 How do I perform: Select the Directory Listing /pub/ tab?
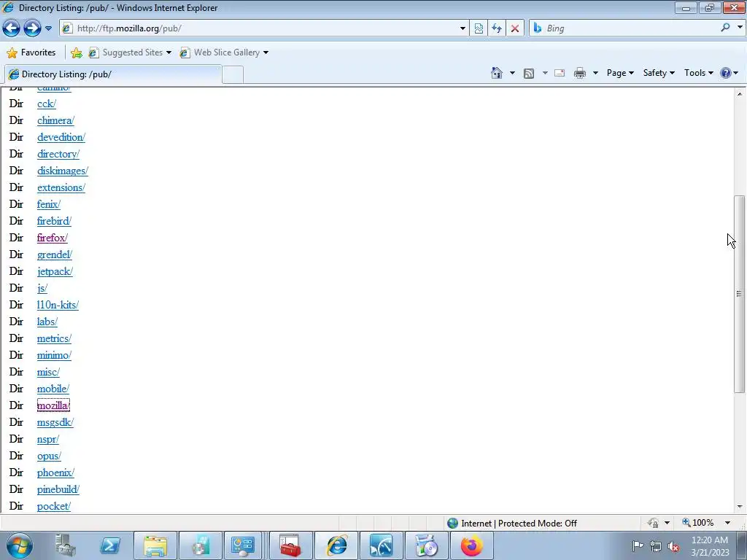point(113,74)
